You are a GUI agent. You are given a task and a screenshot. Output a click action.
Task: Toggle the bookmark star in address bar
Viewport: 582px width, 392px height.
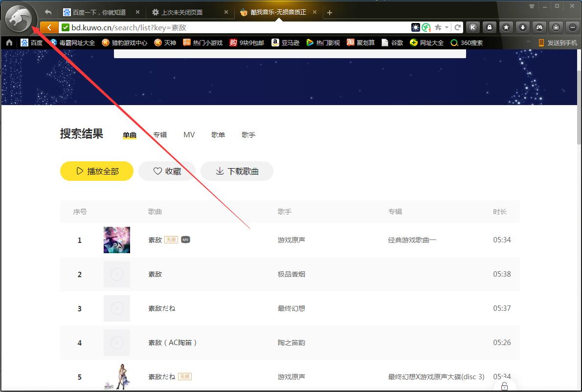click(438, 27)
